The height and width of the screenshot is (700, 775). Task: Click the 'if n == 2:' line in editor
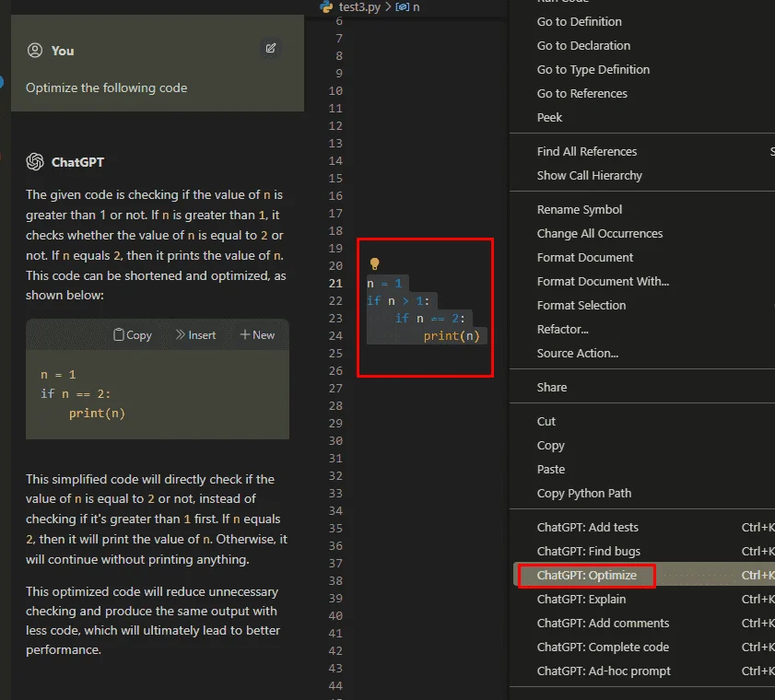(429, 319)
